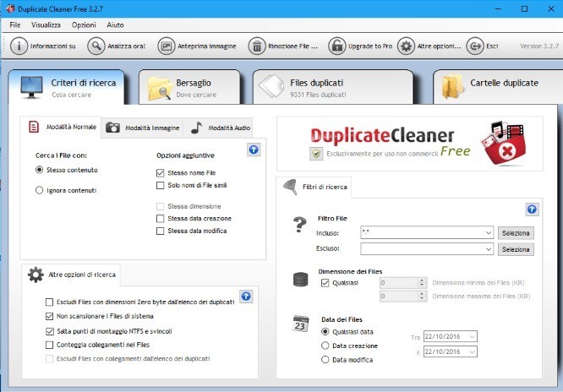Click the Version 3.2.7 label
The height and width of the screenshot is (392, 563).
(539, 46)
